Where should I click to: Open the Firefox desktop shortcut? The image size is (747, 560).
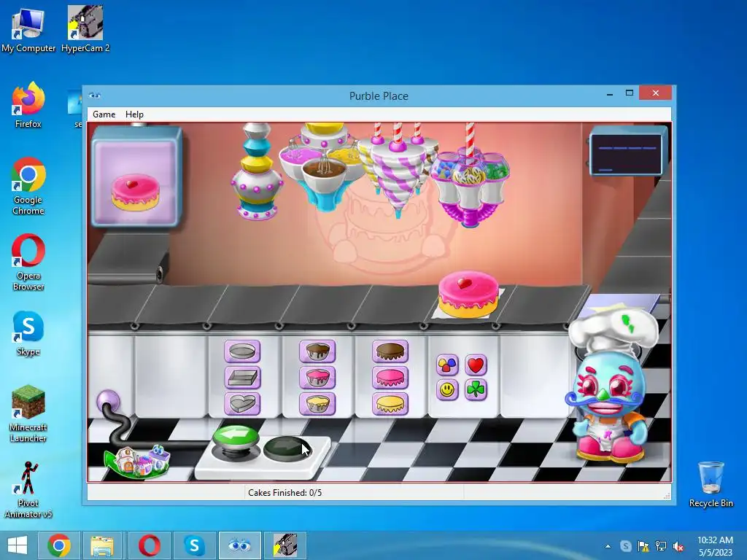[x=28, y=105]
